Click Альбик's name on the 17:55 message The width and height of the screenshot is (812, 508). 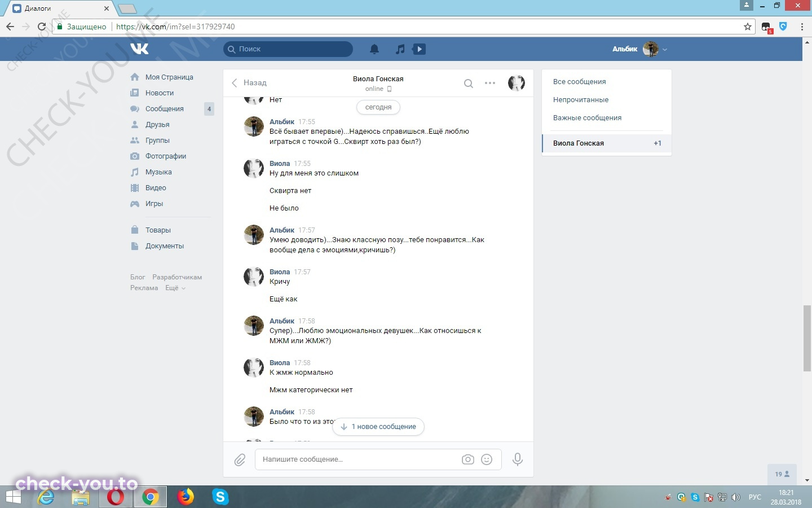tap(282, 122)
